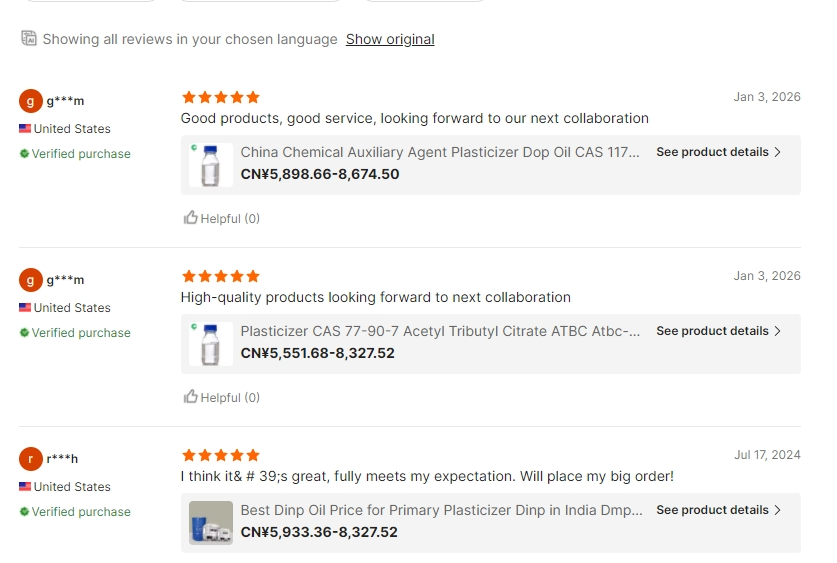Click first g***m reviewer avatar
837x563 pixels.
pyautogui.click(x=31, y=101)
